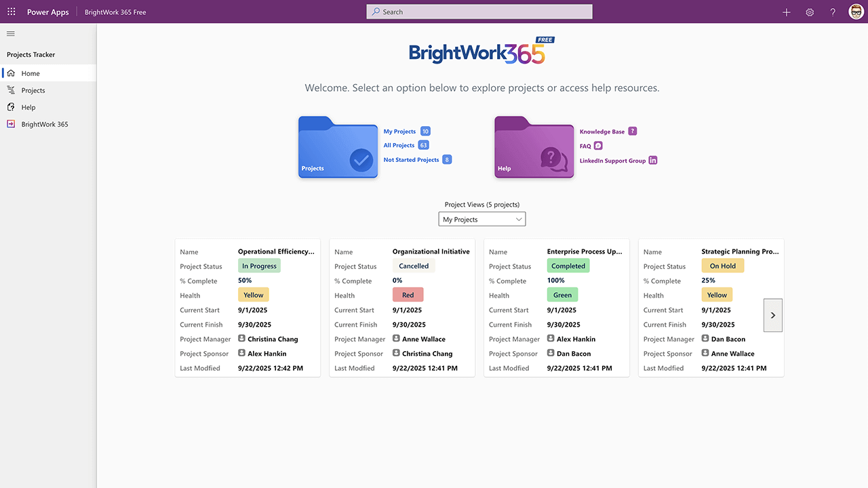Click the FAQ link
The height and width of the screenshot is (488, 868).
click(x=584, y=146)
